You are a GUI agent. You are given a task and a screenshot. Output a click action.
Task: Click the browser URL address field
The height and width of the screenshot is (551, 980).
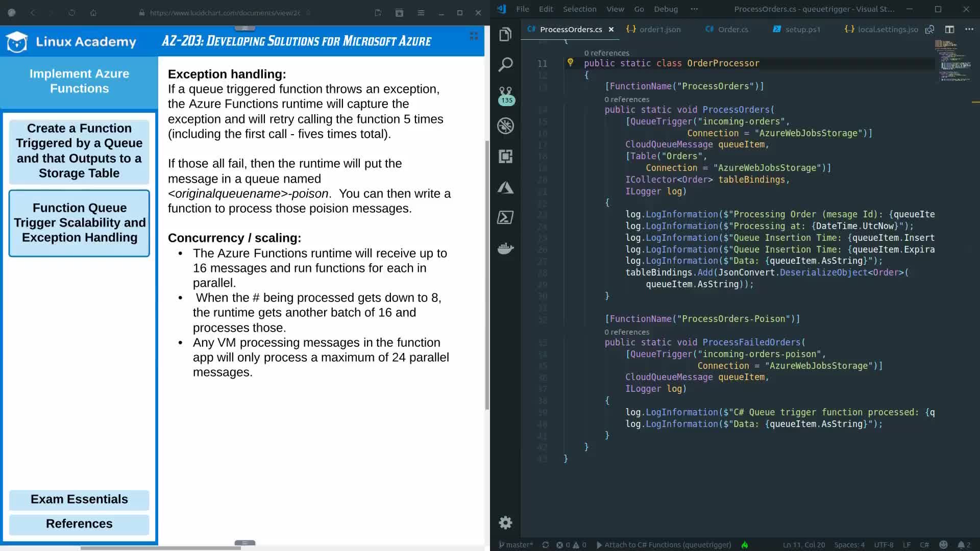[x=225, y=13]
